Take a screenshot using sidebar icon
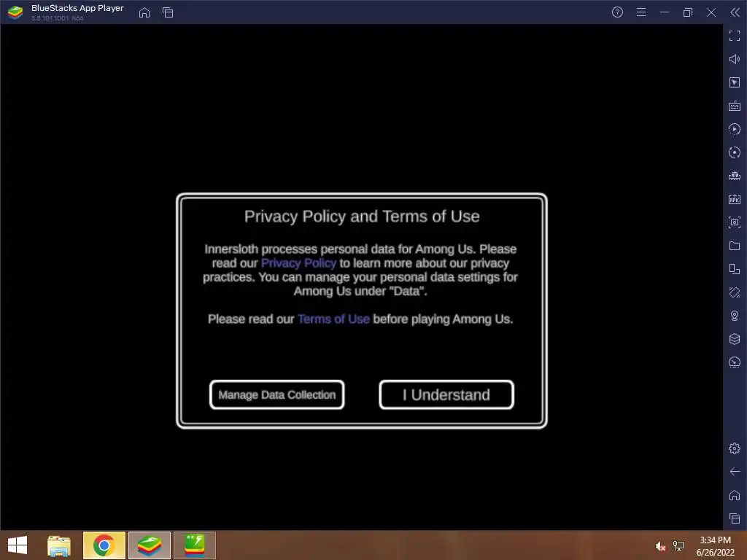The width and height of the screenshot is (747, 560). tap(735, 222)
